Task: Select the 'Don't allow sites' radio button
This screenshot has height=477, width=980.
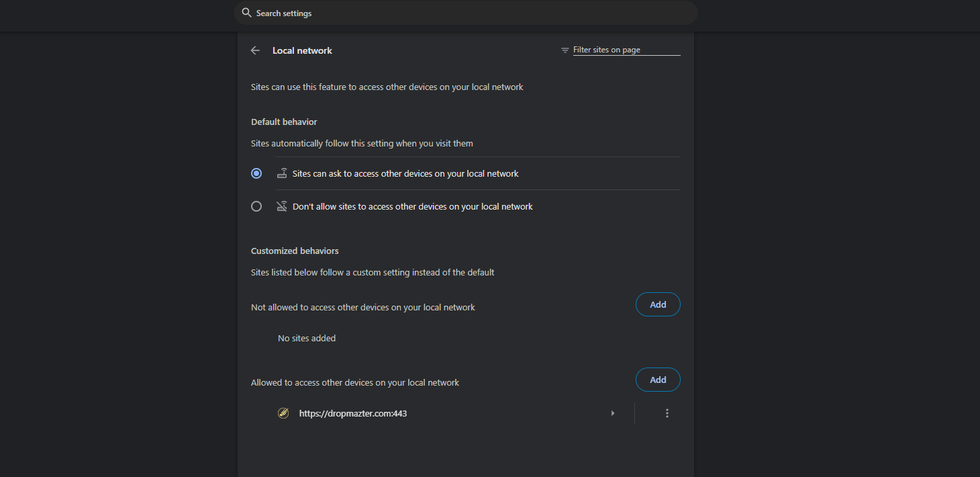Action: [256, 206]
